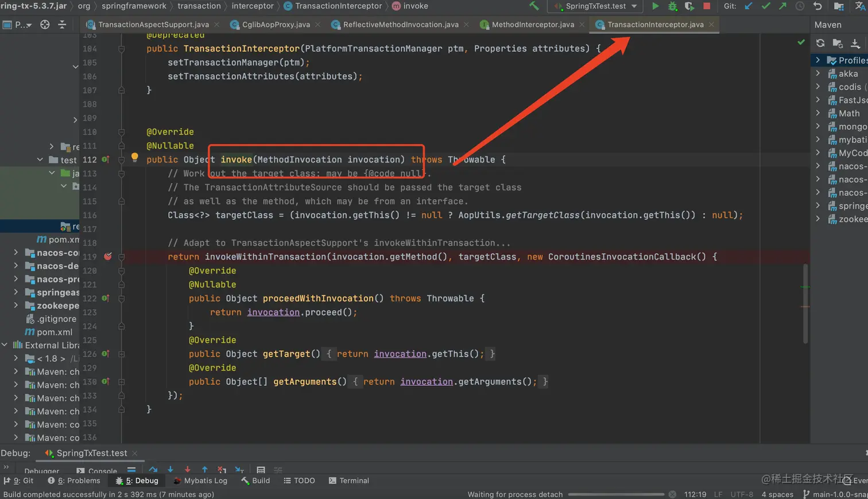Expand springeas module in project tree
Image resolution: width=868 pixels, height=499 pixels.
(x=16, y=292)
